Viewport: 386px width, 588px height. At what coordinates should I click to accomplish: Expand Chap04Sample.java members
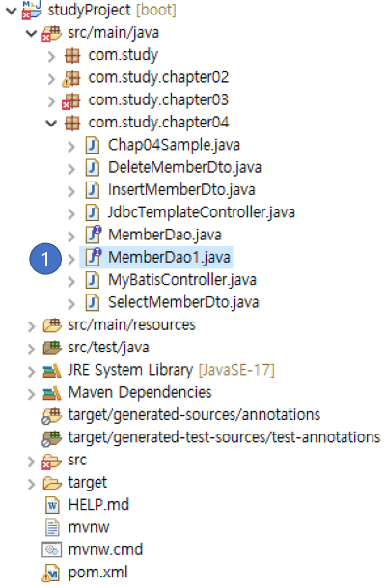pos(71,146)
